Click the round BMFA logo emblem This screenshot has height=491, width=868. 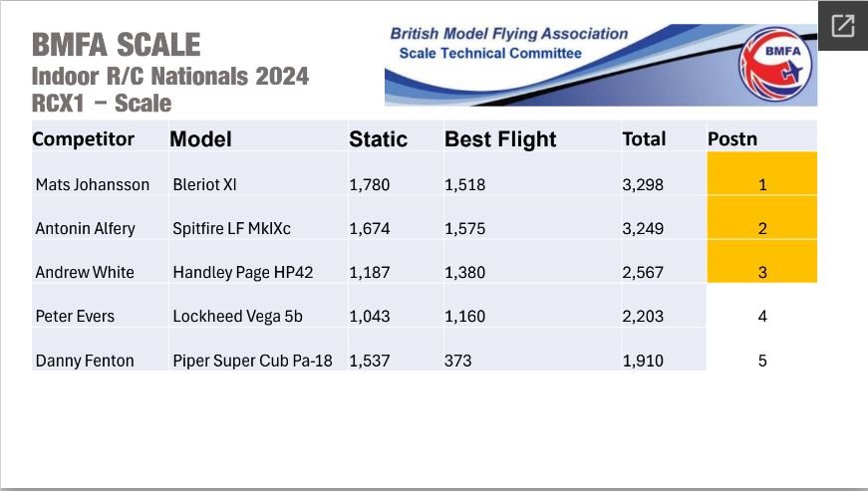pyautogui.click(x=775, y=64)
